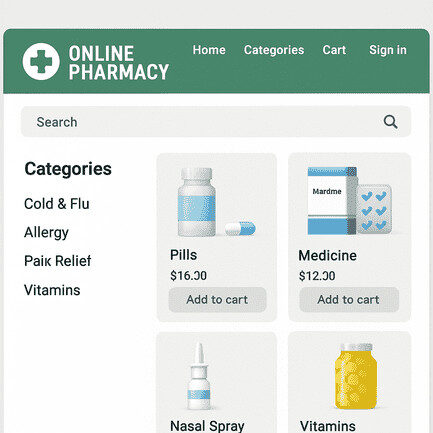
Task: Click the magnifying glass search icon
Action: 390,122
